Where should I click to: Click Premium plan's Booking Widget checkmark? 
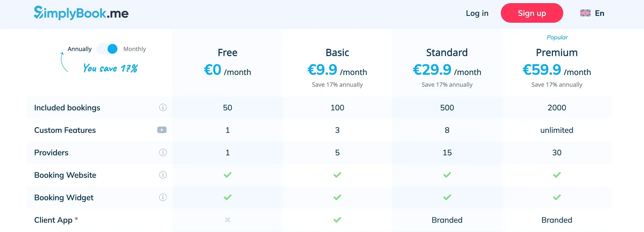pos(556,198)
